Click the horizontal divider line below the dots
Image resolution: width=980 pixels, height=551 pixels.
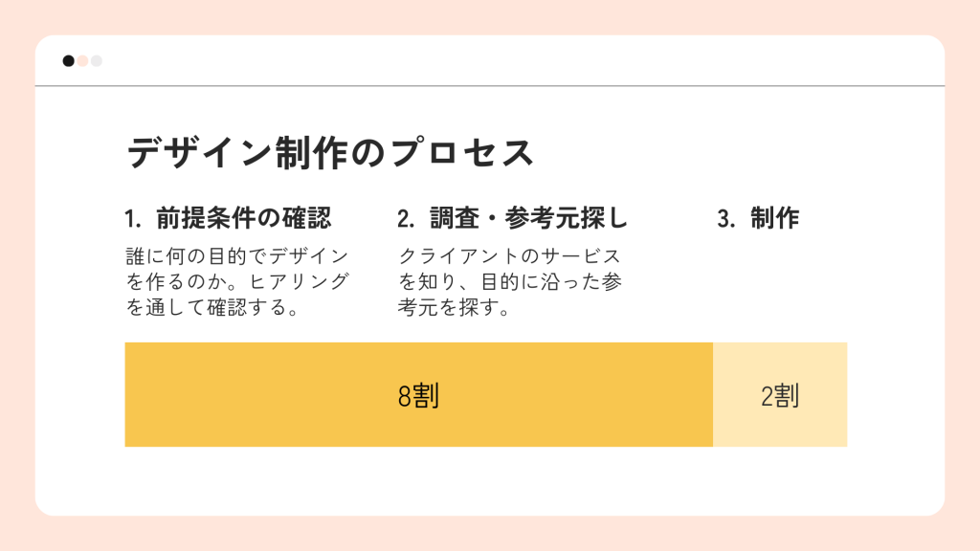tap(490, 86)
